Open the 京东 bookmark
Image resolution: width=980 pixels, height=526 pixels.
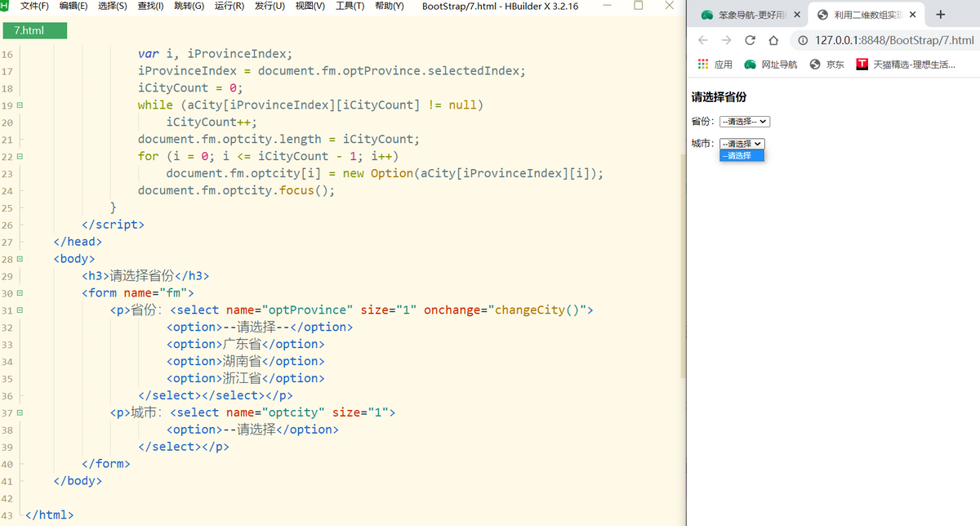827,64
